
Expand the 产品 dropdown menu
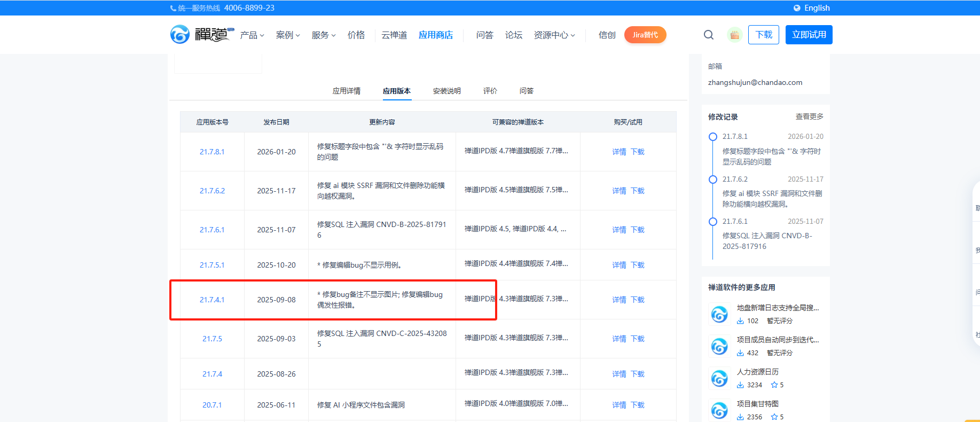(252, 35)
